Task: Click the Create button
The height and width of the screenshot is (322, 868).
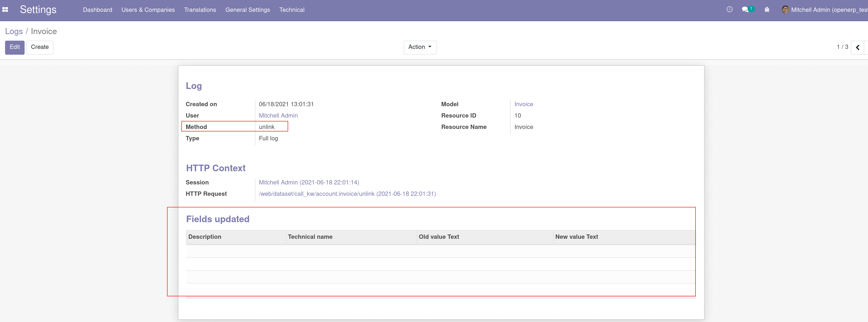Action: pos(39,47)
